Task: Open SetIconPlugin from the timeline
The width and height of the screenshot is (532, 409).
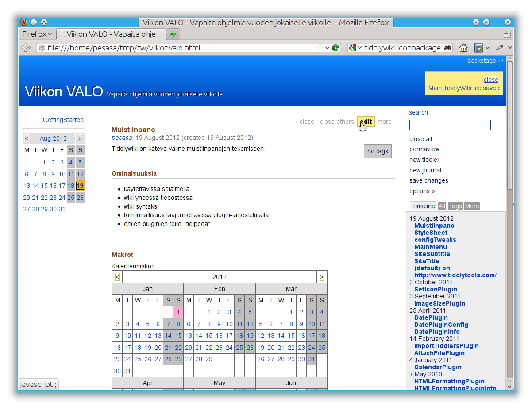Action: click(x=436, y=289)
